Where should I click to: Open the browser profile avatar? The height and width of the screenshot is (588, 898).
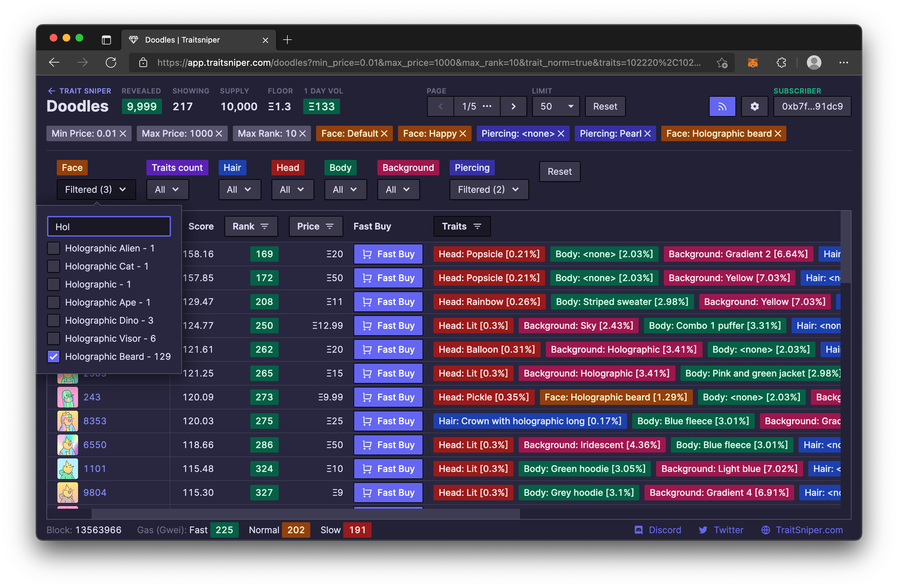[814, 63]
